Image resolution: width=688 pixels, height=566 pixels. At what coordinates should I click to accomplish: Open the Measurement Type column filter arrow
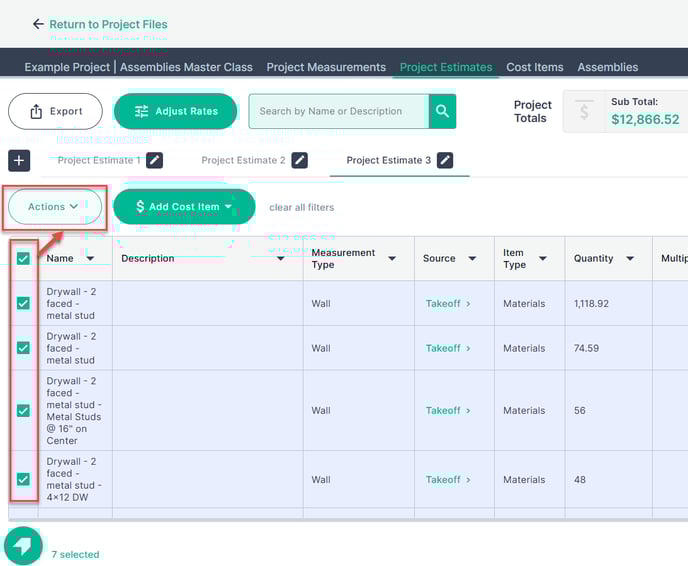[x=392, y=258]
